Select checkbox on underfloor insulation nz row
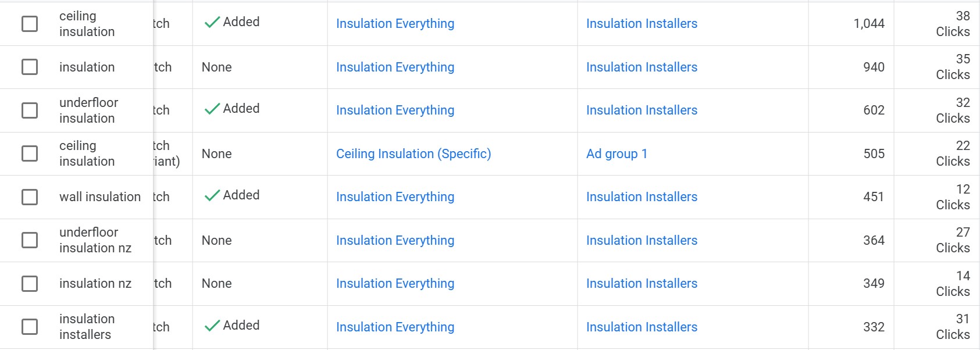Viewport: 980px width, 350px height. [x=29, y=240]
